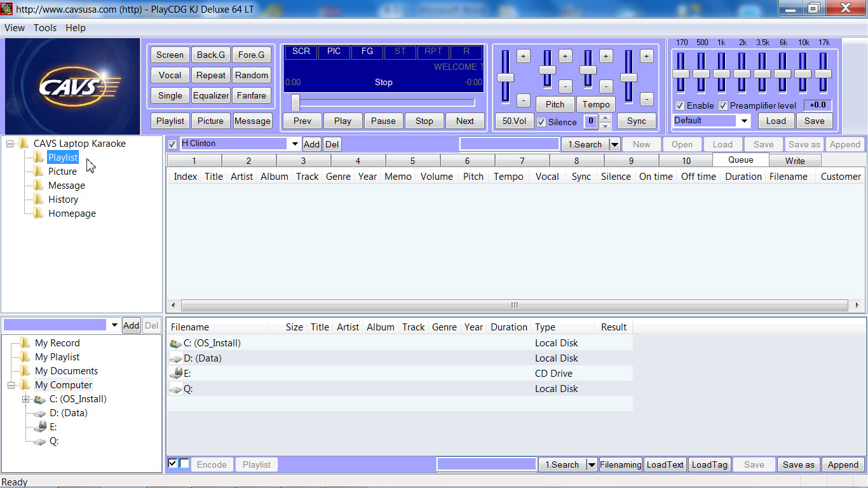868x488 pixels.
Task: Toggle the Preamplifier level checkbox
Action: pyautogui.click(x=723, y=105)
